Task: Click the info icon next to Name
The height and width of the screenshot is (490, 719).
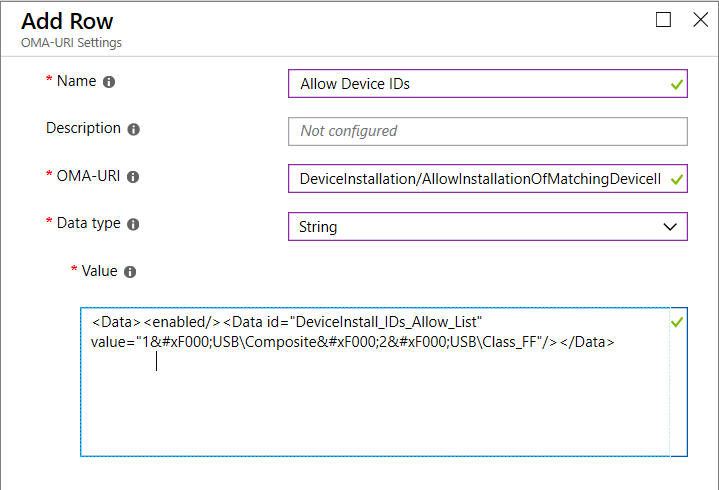Action: tap(109, 82)
